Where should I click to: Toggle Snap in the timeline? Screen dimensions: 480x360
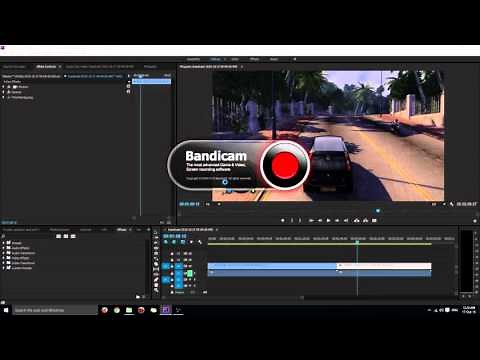(x=174, y=242)
